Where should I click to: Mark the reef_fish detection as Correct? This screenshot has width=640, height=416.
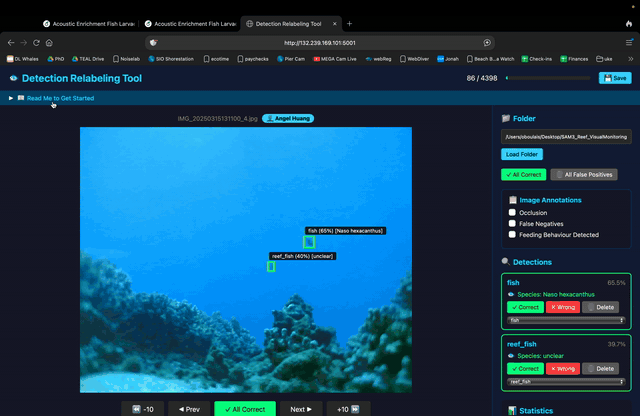pos(525,368)
